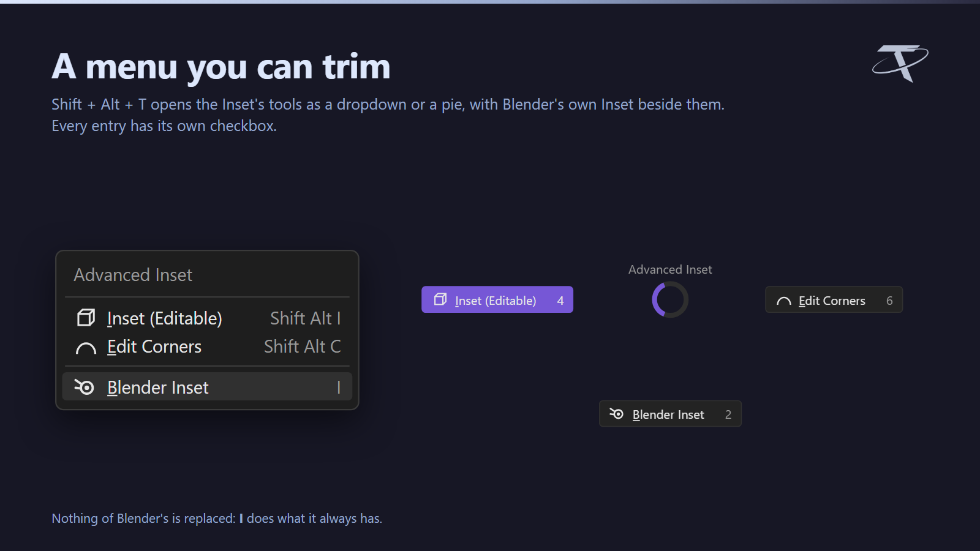
Task: Choose Blender Inset from the Advanced Inset dropdown
Action: pyautogui.click(x=207, y=387)
